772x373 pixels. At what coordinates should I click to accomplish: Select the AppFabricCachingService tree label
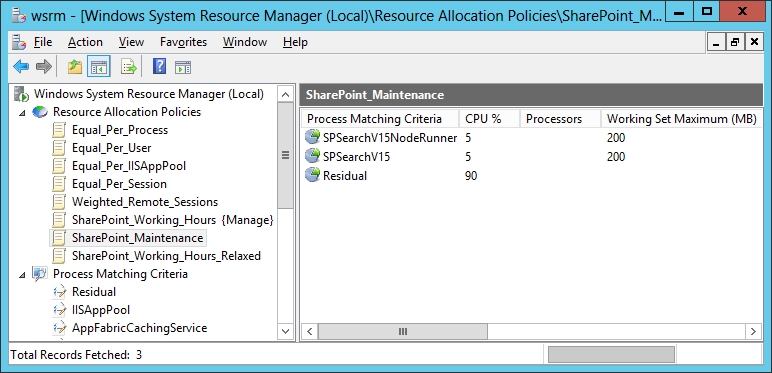tap(139, 328)
